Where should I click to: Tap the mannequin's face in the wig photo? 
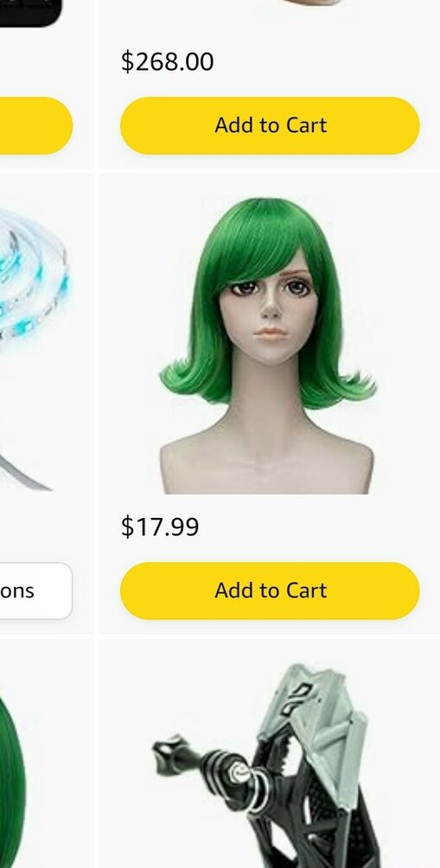[270, 316]
